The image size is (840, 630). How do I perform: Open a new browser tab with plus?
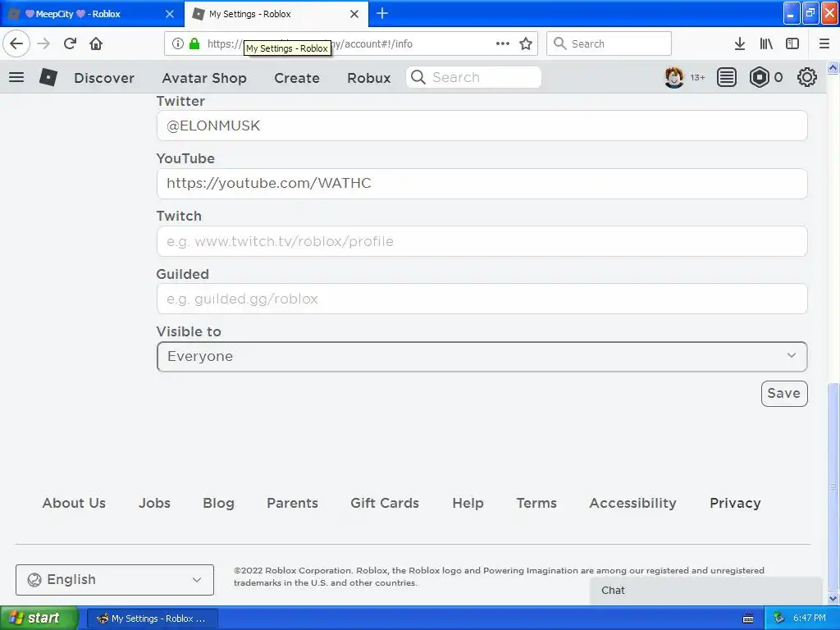coord(382,13)
